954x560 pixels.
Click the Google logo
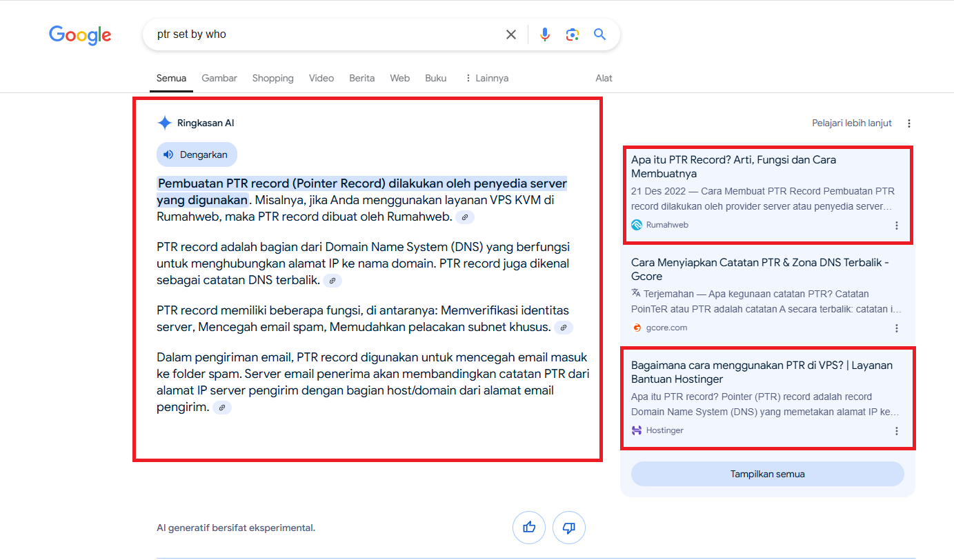[80, 35]
